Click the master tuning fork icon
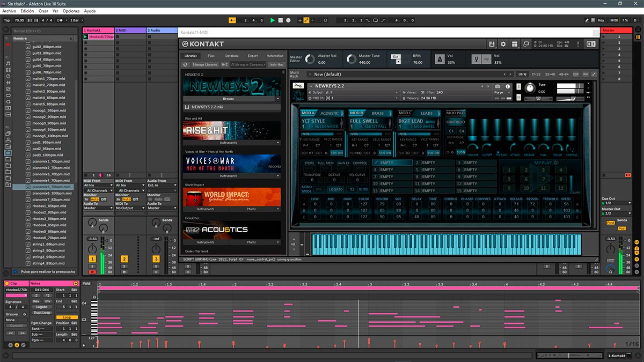The width and height of the screenshot is (644, 362). [476, 58]
